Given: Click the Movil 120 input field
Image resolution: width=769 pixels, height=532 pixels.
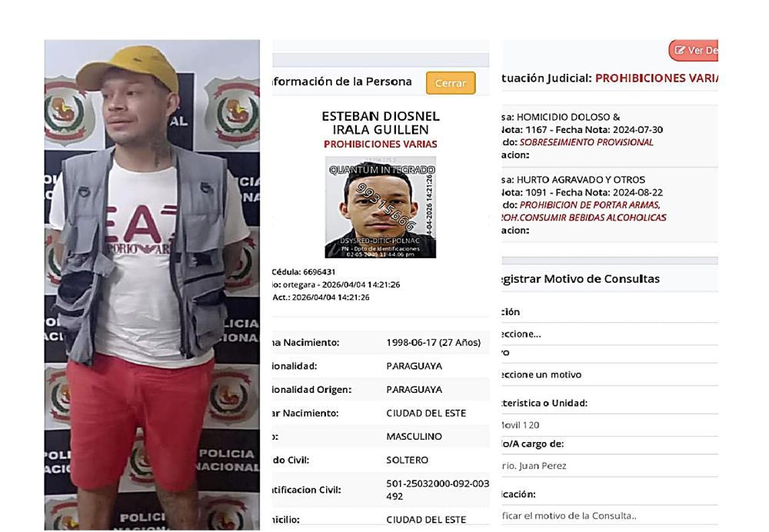Looking at the screenshot, I should click(610, 425).
